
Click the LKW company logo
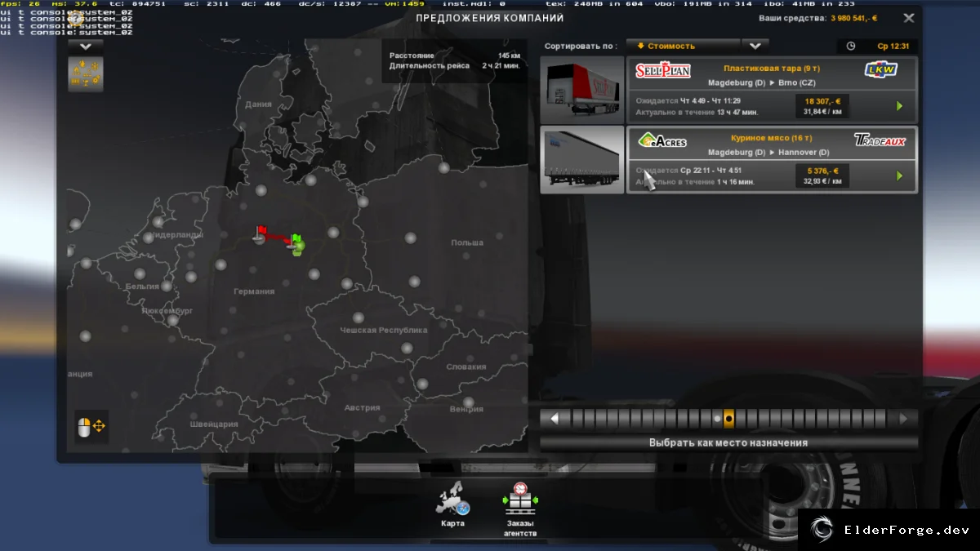pyautogui.click(x=881, y=70)
